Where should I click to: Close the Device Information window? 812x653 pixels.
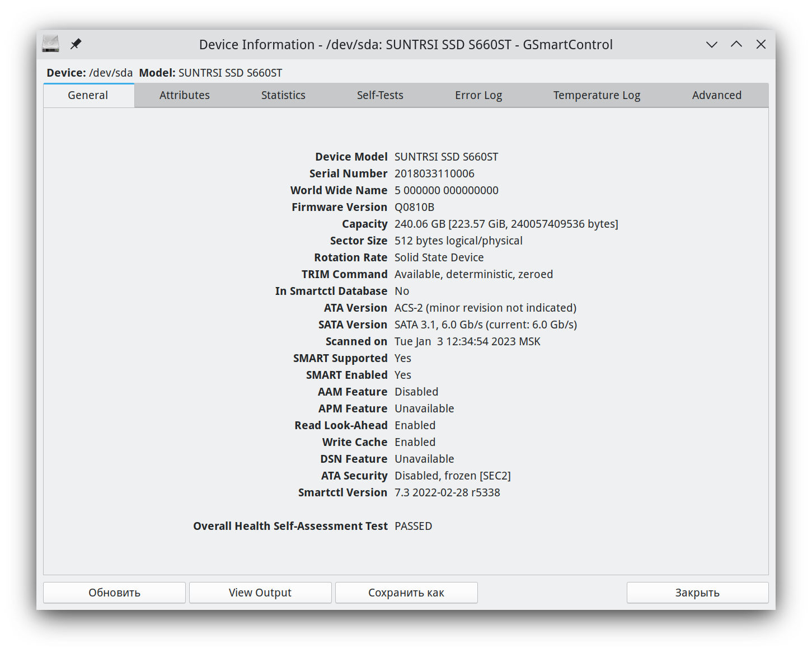[x=761, y=45]
